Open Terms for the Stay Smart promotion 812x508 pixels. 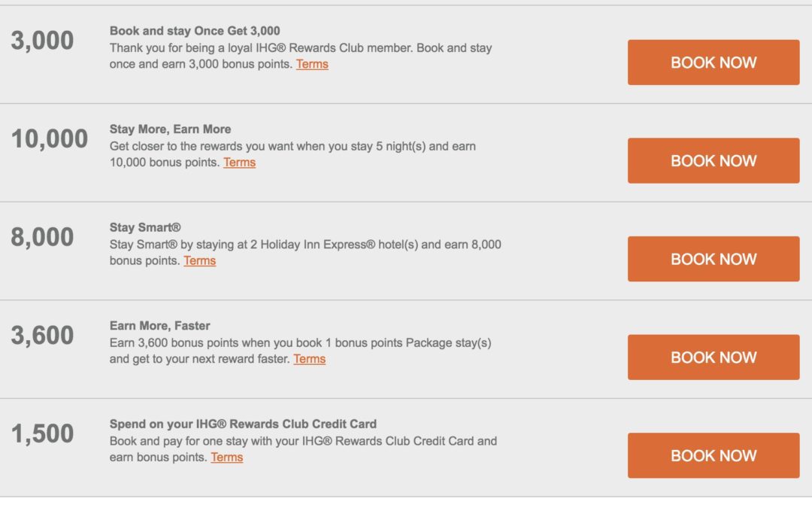[x=199, y=261]
